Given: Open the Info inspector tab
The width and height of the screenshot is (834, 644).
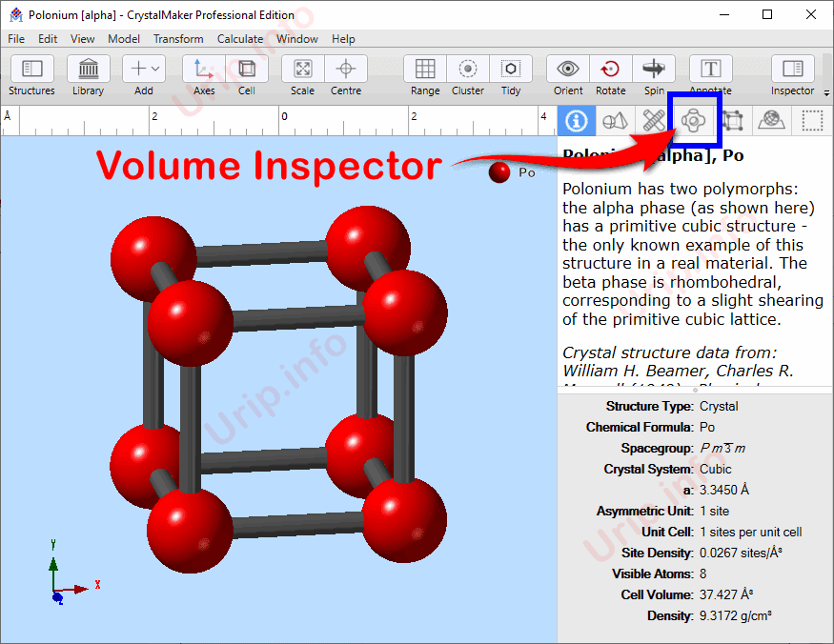Looking at the screenshot, I should pos(577,121).
